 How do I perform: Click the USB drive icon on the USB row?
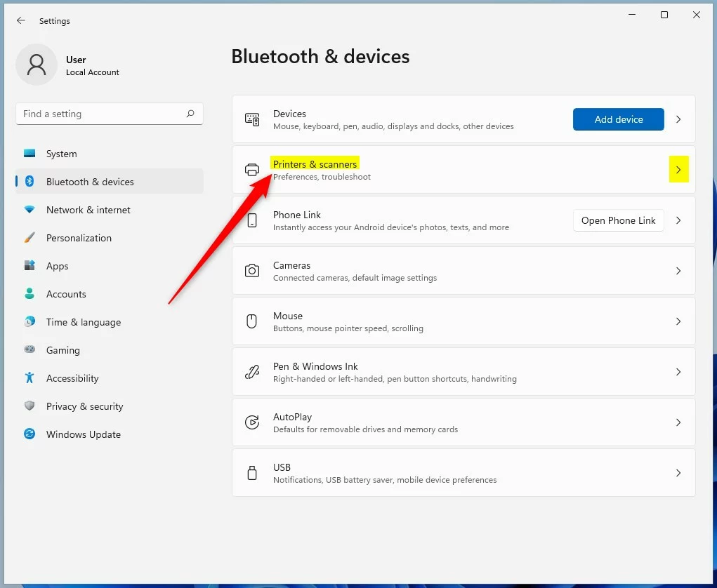252,472
